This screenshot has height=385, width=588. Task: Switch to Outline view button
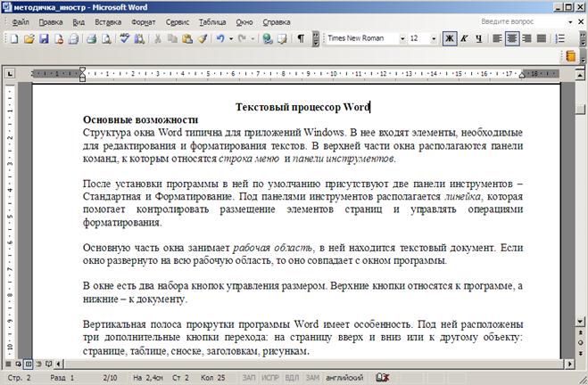pos(38,364)
